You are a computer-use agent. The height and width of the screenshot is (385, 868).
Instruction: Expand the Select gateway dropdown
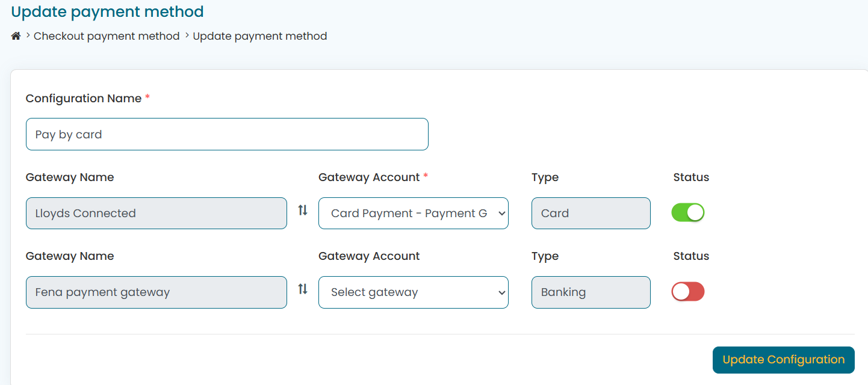[x=413, y=292]
